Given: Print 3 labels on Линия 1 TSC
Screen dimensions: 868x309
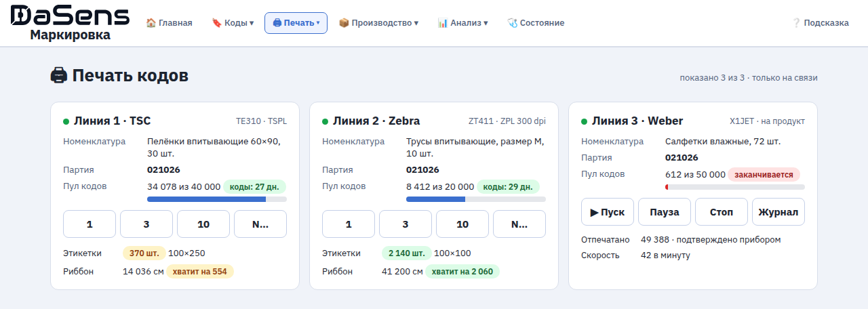Looking at the screenshot, I should pos(146,224).
